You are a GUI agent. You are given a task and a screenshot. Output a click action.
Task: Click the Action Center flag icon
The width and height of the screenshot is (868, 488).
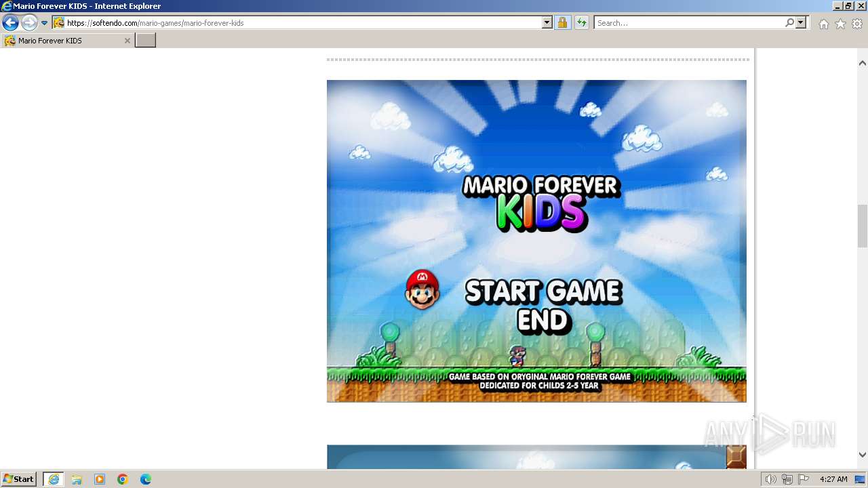point(804,479)
